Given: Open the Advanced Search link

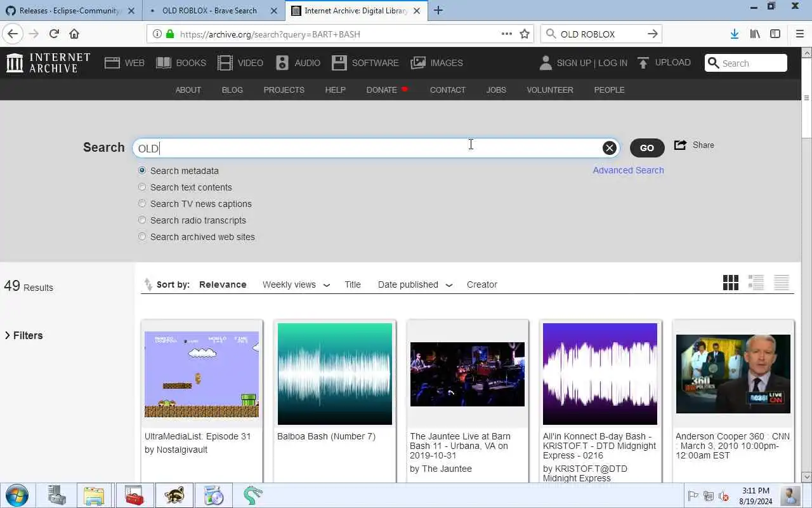Looking at the screenshot, I should coord(628,170).
